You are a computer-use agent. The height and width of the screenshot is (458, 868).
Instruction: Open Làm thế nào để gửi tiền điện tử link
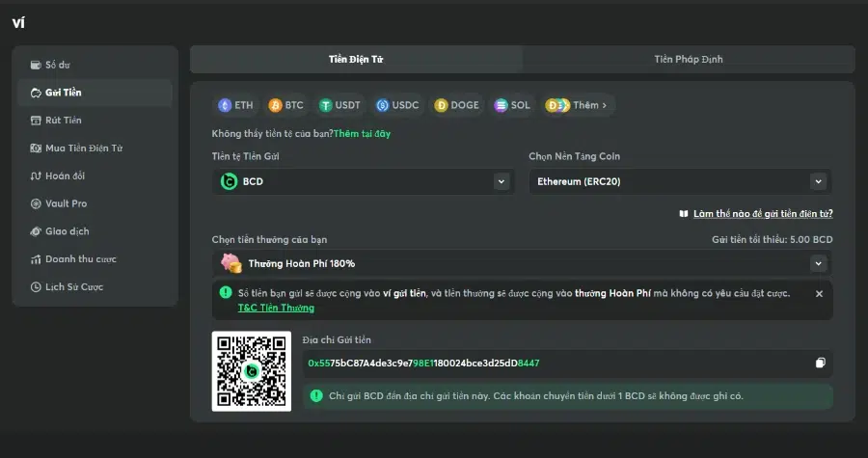point(763,213)
